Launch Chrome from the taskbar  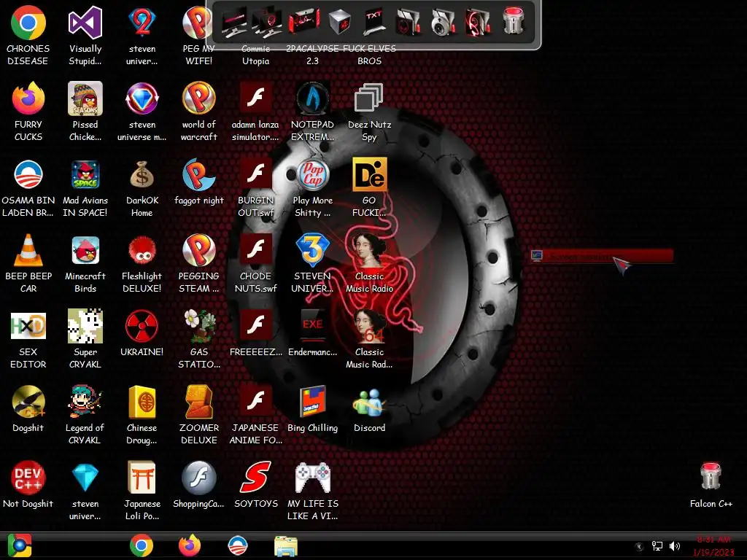coord(141,545)
